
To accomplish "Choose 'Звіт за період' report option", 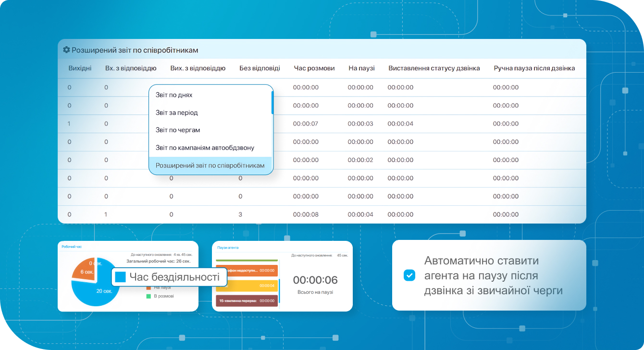I will (177, 112).
